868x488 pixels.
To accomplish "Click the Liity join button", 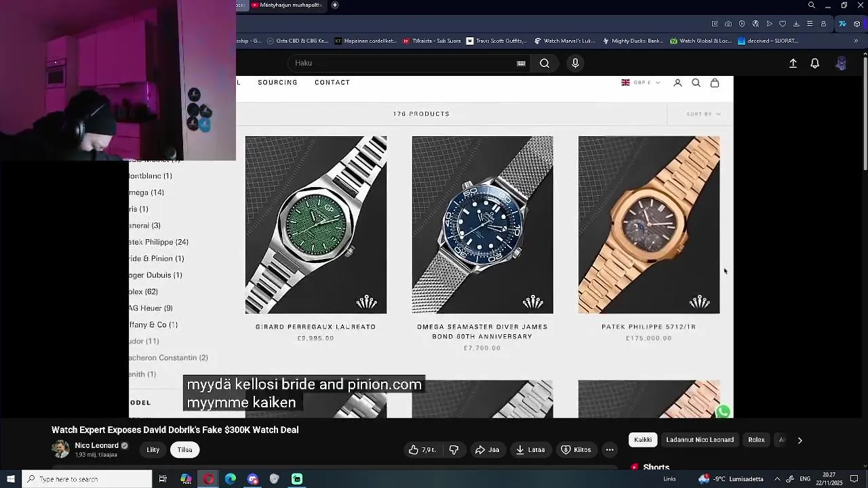I will coord(153,449).
